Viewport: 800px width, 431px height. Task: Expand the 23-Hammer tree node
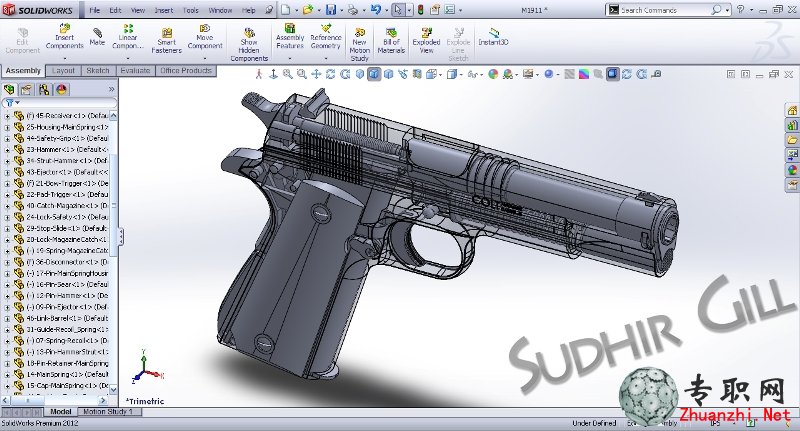(7, 150)
